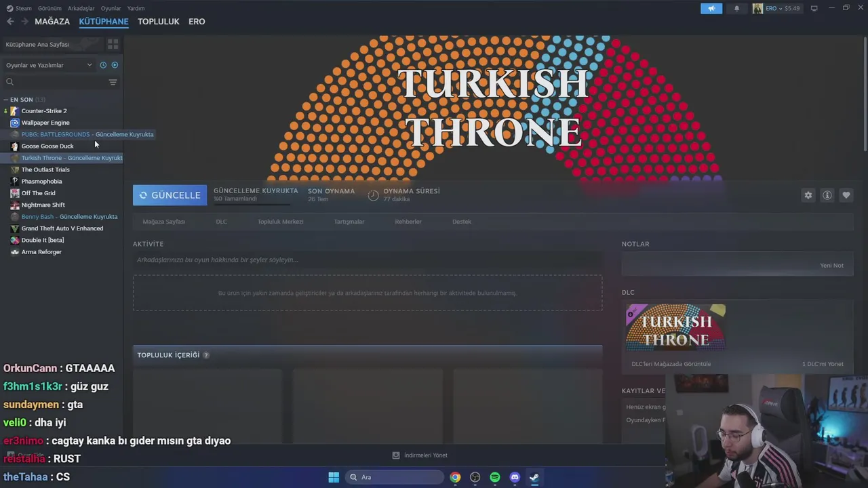Click the Manage Downloads icon
This screenshot has height=488, width=868.
tap(396, 455)
